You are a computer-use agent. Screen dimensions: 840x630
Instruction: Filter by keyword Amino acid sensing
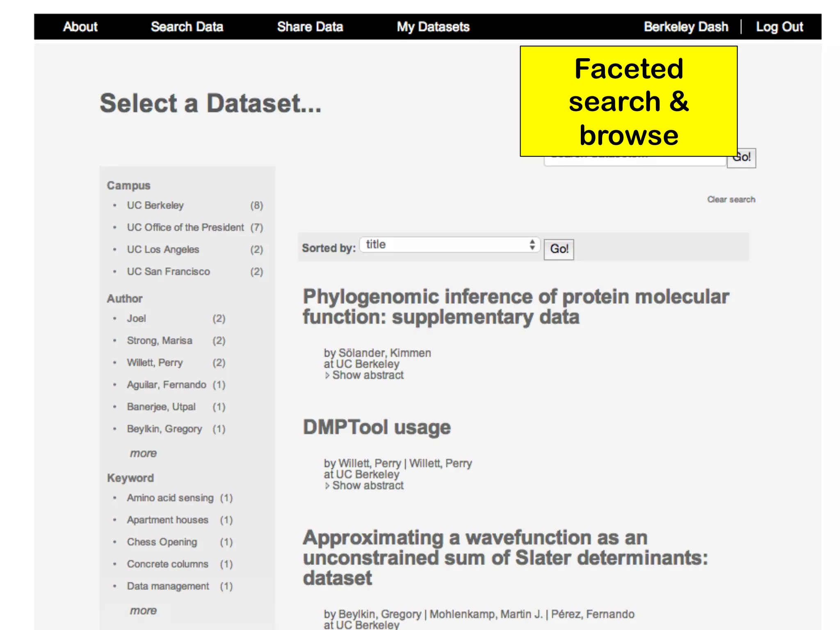point(170,498)
